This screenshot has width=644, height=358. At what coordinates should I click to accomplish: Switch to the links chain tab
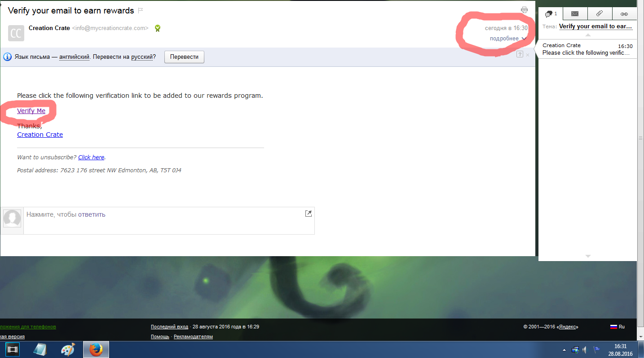[624, 14]
